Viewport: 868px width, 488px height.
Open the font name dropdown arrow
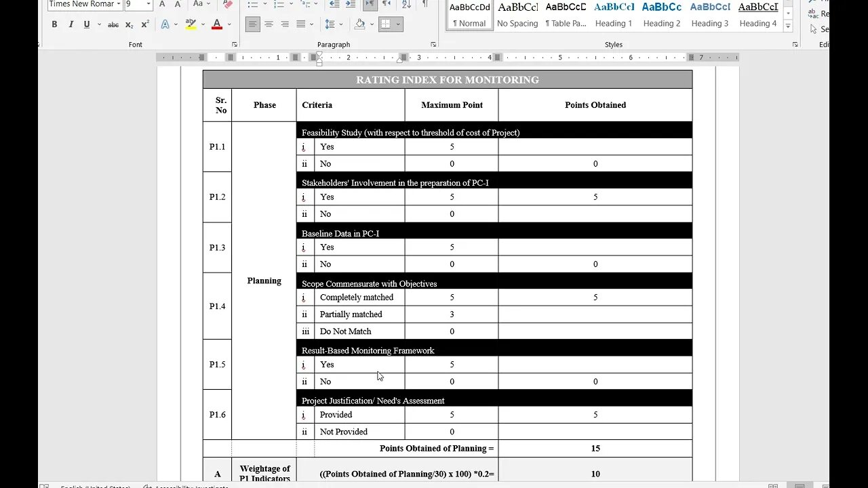(118, 4)
